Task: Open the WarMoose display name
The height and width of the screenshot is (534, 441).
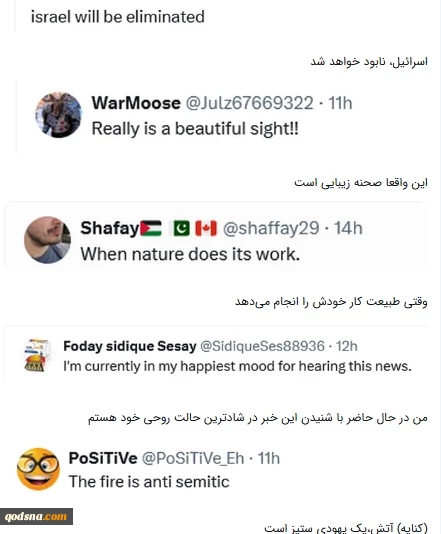Action: tap(136, 103)
